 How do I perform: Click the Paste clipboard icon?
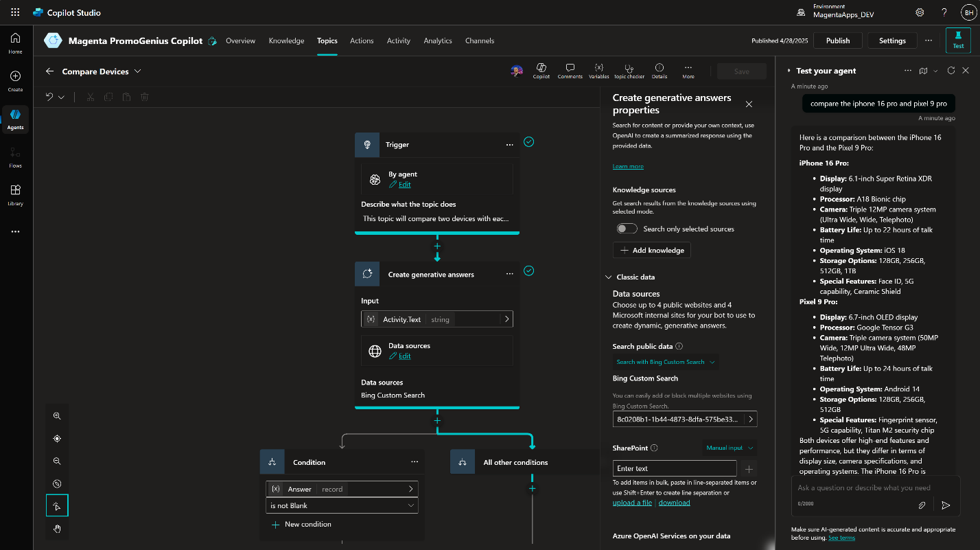click(126, 97)
